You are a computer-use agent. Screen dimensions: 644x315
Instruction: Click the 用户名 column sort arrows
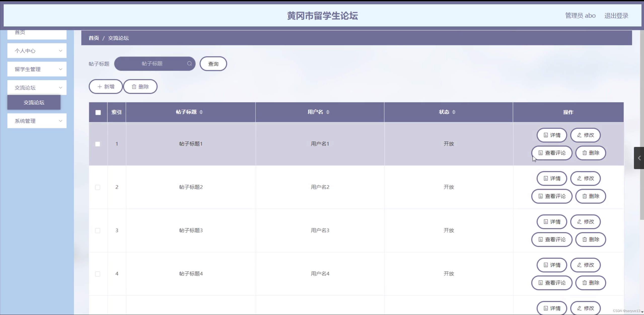328,112
